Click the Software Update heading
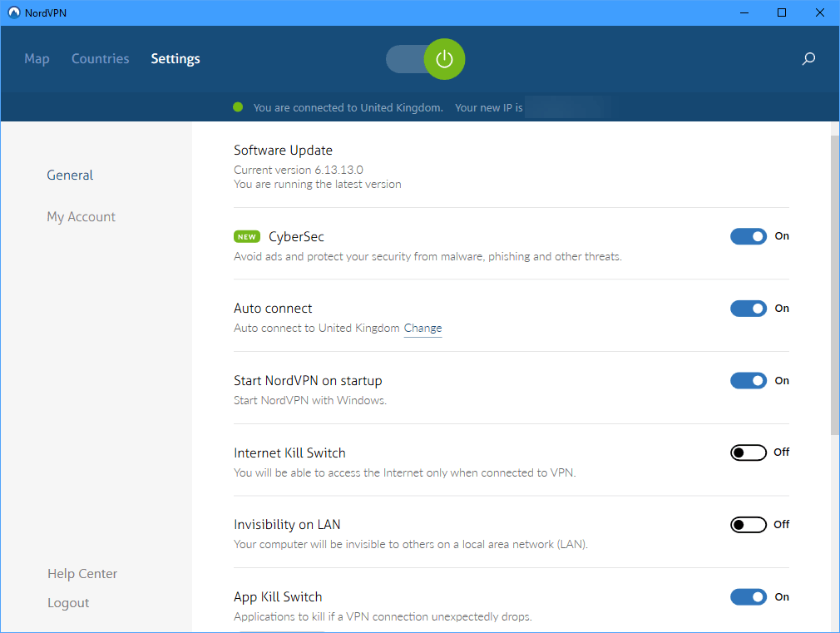Screen dimensions: 840x633 [x=283, y=151]
